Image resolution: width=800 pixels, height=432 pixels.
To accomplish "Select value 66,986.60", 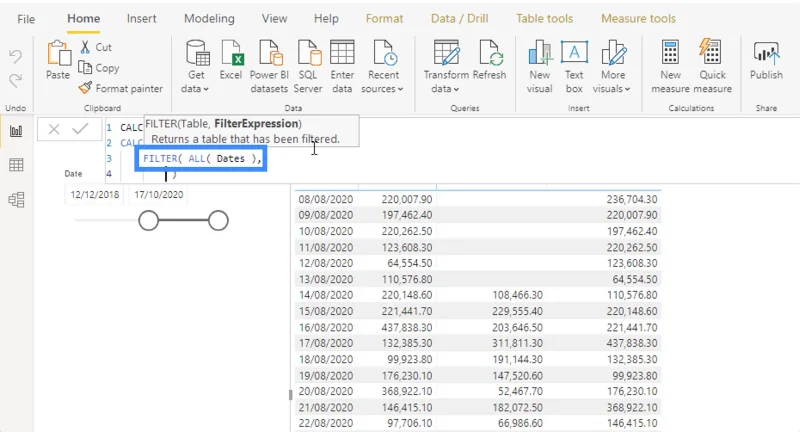I will pyautogui.click(x=520, y=423).
